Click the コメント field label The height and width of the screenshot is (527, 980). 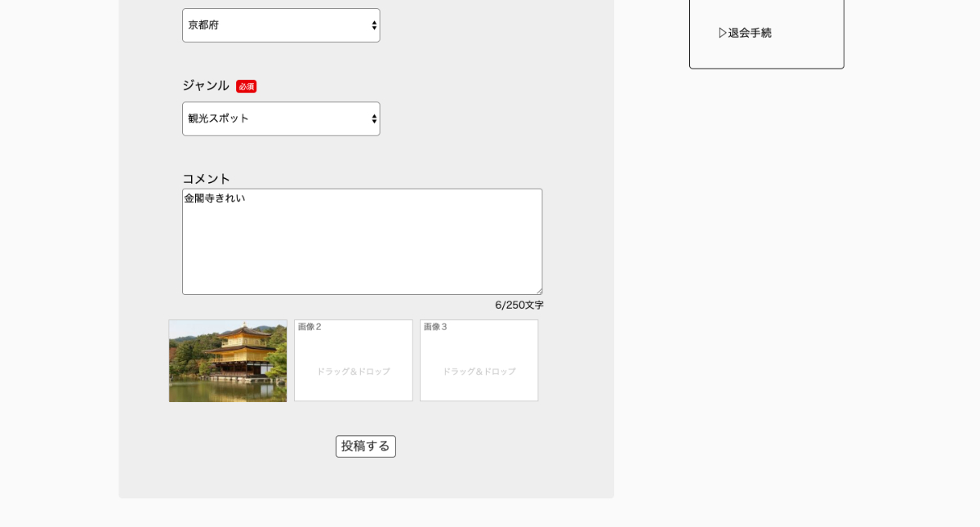(x=207, y=178)
